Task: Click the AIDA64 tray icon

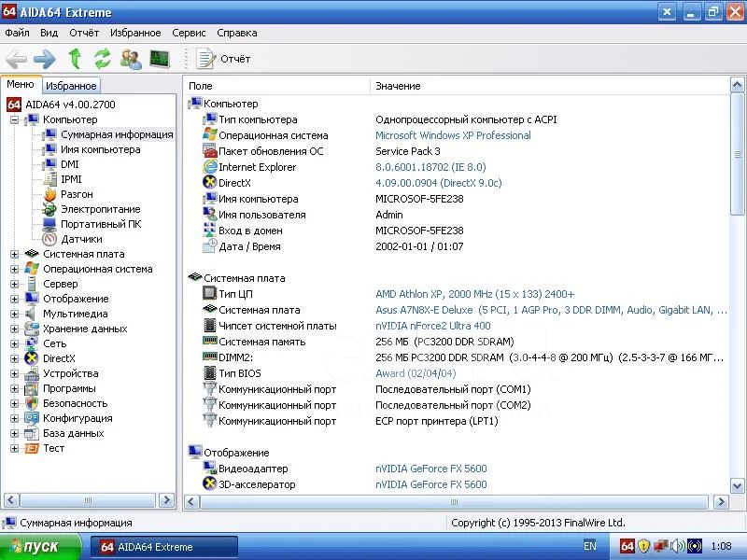Action: click(627, 546)
